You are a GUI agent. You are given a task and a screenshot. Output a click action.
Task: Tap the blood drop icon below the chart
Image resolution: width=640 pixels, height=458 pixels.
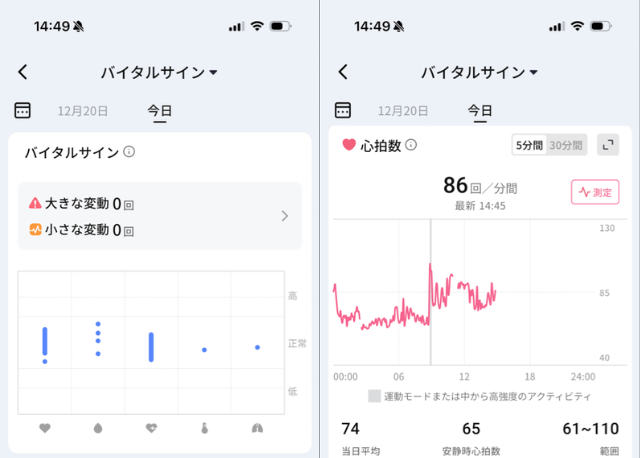(98, 427)
